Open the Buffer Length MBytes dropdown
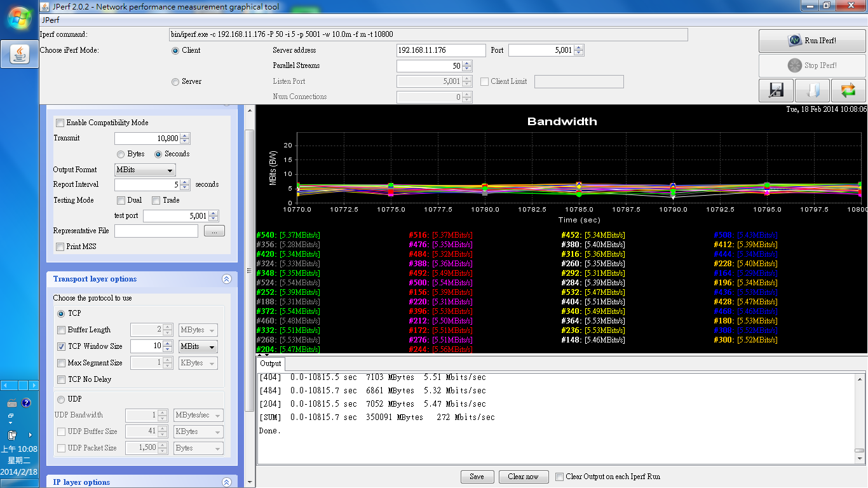 tap(198, 330)
